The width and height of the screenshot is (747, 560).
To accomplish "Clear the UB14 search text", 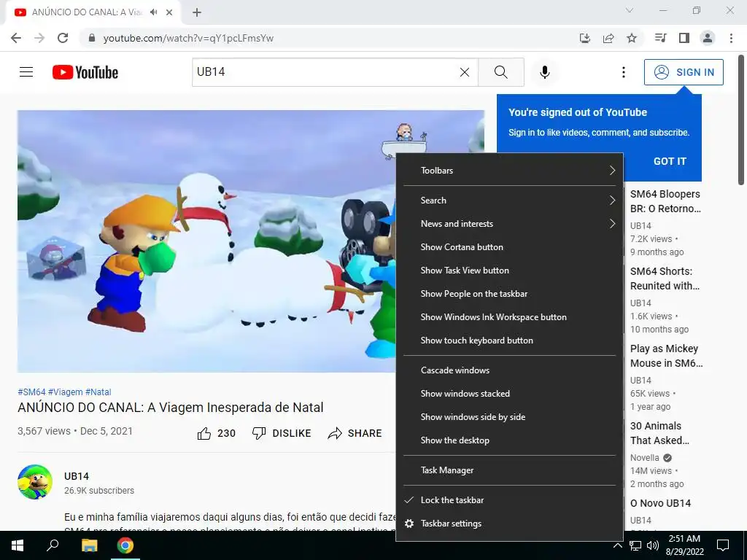I will point(465,72).
